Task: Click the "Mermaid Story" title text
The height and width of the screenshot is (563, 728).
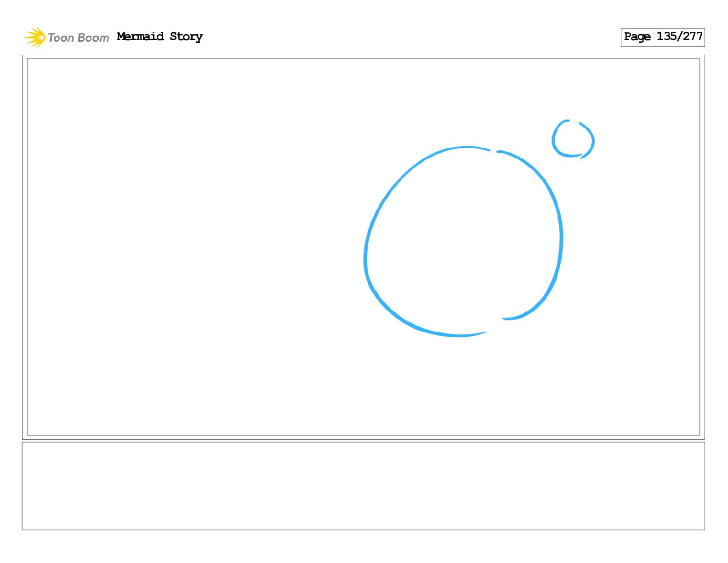Action: [x=159, y=37]
